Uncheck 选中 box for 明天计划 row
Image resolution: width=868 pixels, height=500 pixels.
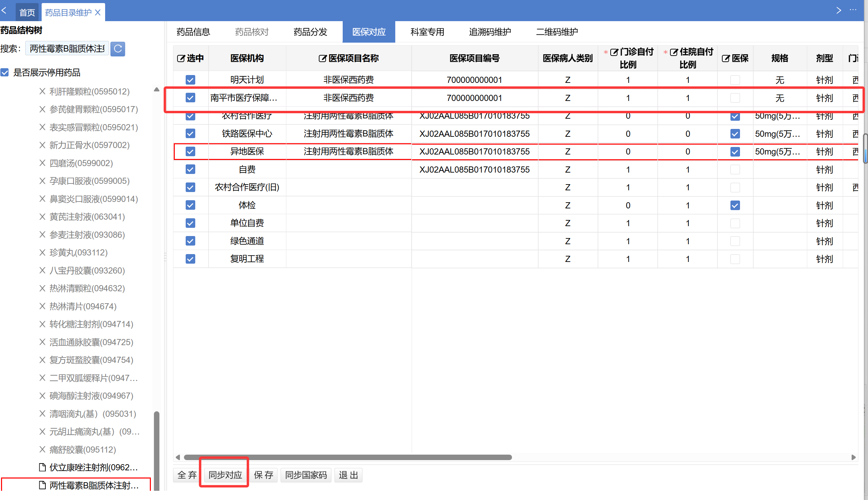(190, 80)
